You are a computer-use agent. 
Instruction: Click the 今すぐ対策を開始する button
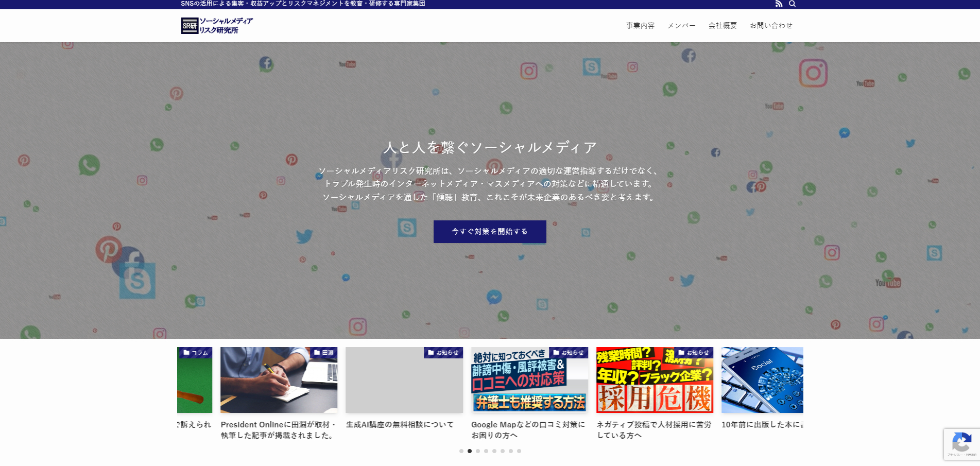[x=490, y=232]
